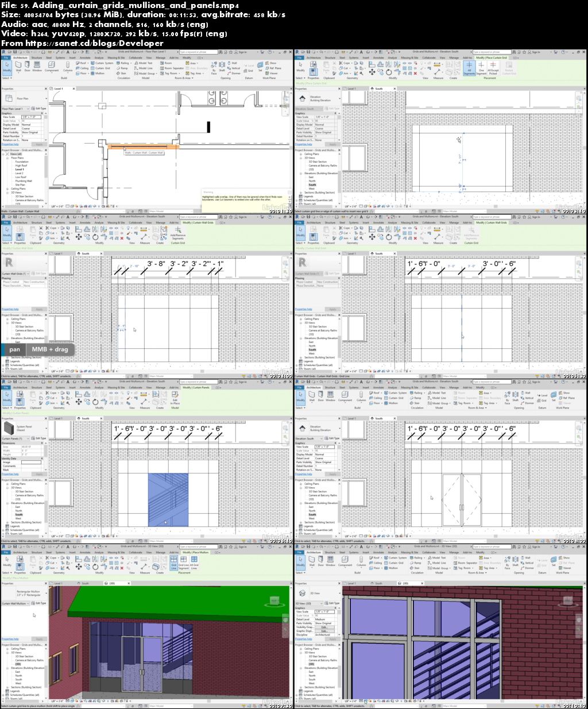Click search field in 00:01:30 frame

click(x=198, y=52)
